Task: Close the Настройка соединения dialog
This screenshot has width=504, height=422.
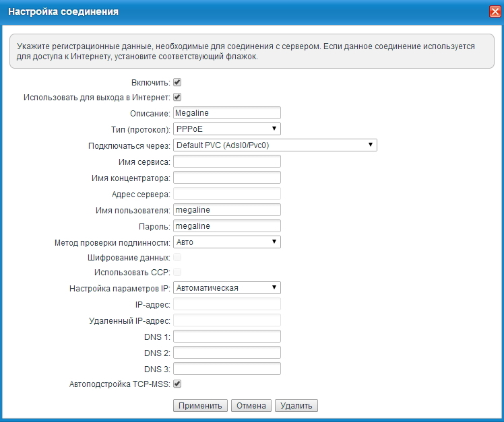Action: 494,11
